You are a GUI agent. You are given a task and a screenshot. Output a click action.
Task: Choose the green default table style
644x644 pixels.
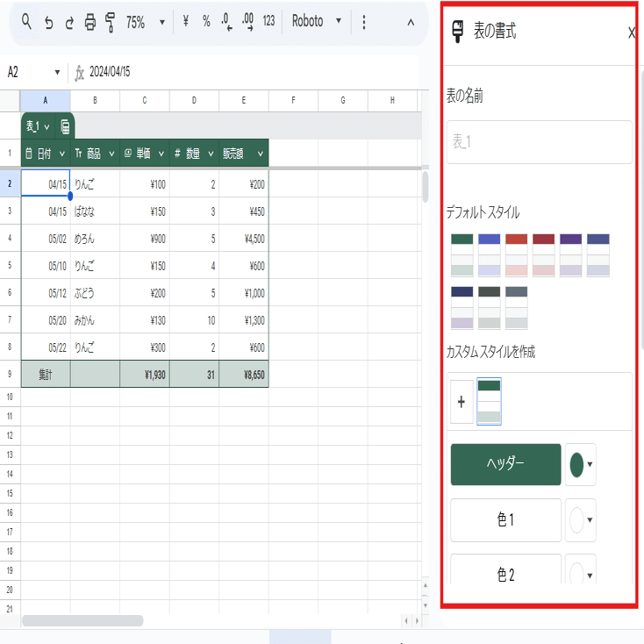coord(462,254)
